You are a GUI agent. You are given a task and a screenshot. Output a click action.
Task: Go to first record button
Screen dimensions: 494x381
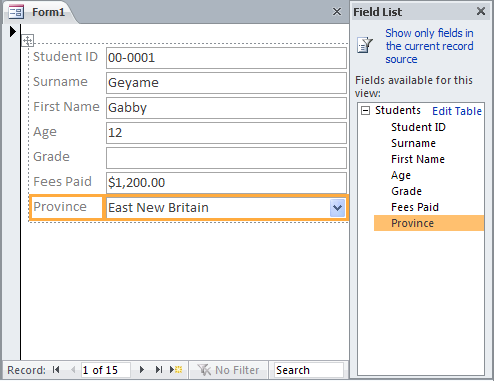[x=56, y=370]
